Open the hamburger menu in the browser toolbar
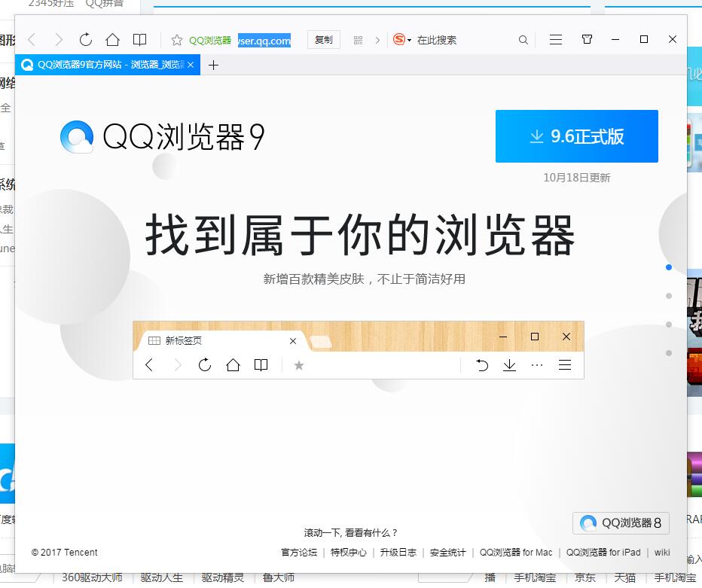Image resolution: width=702 pixels, height=588 pixels. (x=556, y=40)
